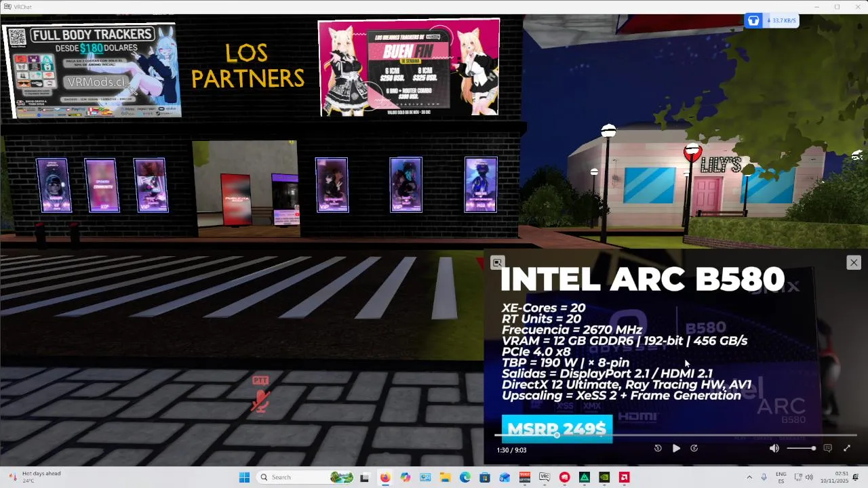This screenshot has height=488, width=868.
Task: Mute the video player volume
Action: tap(774, 448)
